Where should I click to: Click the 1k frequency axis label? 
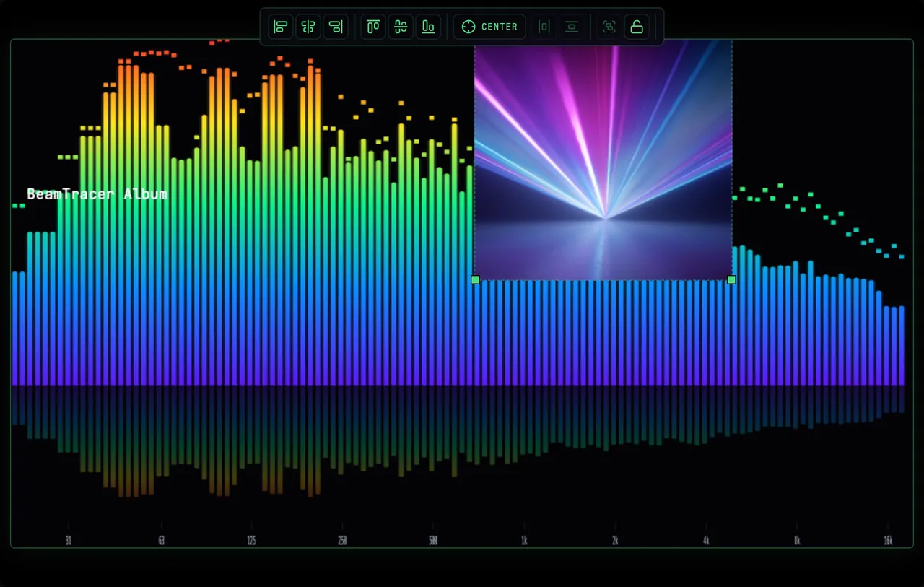(524, 540)
